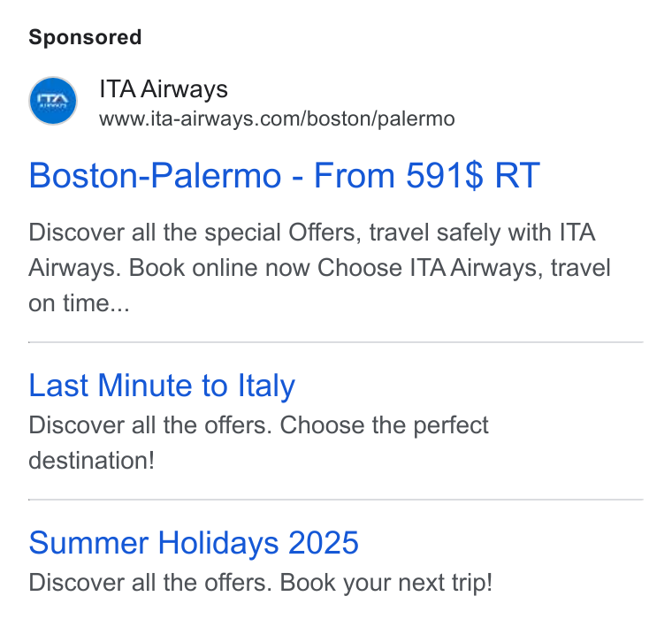Viewport: 672px width, 642px height.
Task: Click the word 'Boston-Palermo' in the headline
Action: click(x=155, y=175)
